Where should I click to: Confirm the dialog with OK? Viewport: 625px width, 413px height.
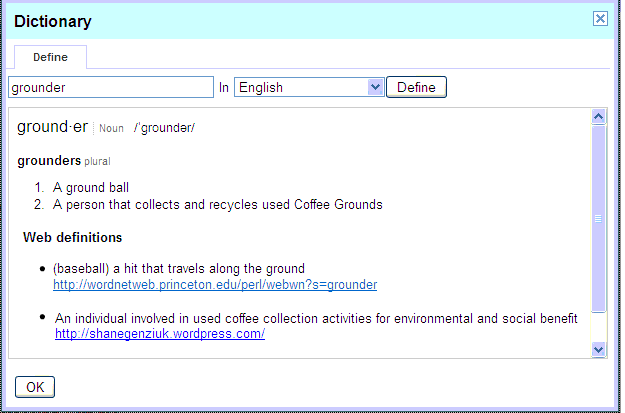(x=35, y=387)
